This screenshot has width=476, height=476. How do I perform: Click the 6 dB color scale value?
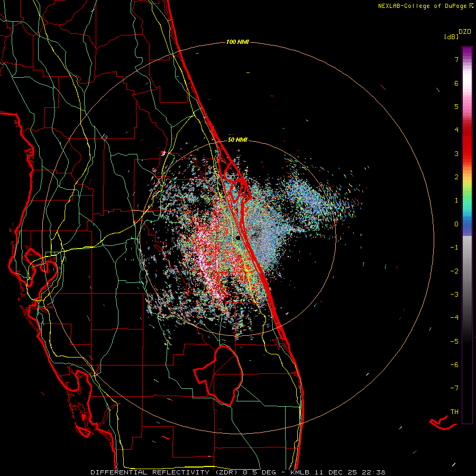click(x=456, y=83)
